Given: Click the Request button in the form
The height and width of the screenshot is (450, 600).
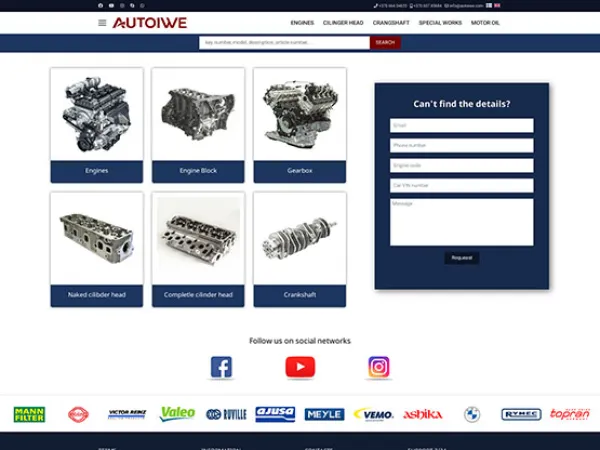Looking at the screenshot, I should [462, 258].
